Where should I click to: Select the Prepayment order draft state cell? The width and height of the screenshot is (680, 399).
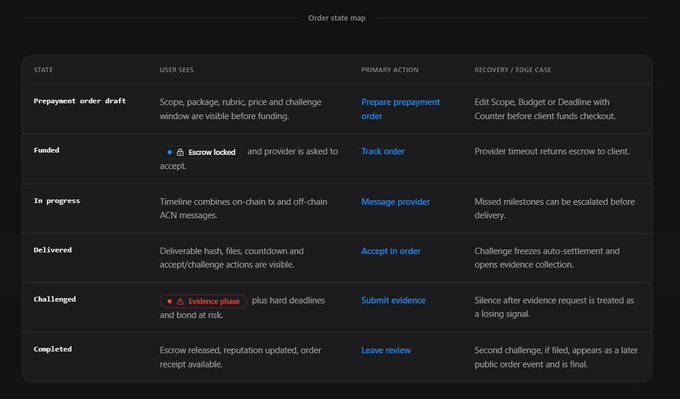point(80,101)
